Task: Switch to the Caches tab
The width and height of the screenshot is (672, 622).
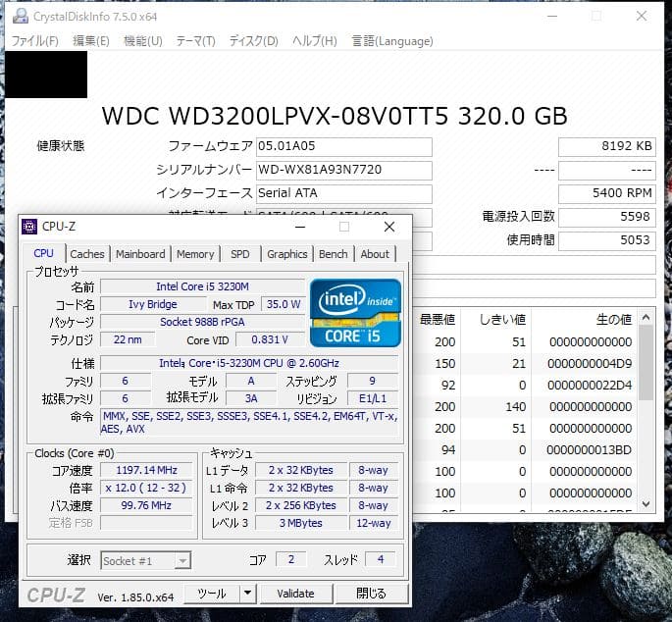Action: [x=87, y=254]
